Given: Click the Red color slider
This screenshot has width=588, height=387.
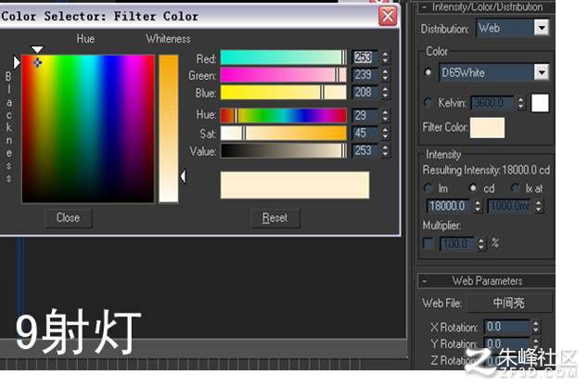Looking at the screenshot, I should [x=284, y=58].
